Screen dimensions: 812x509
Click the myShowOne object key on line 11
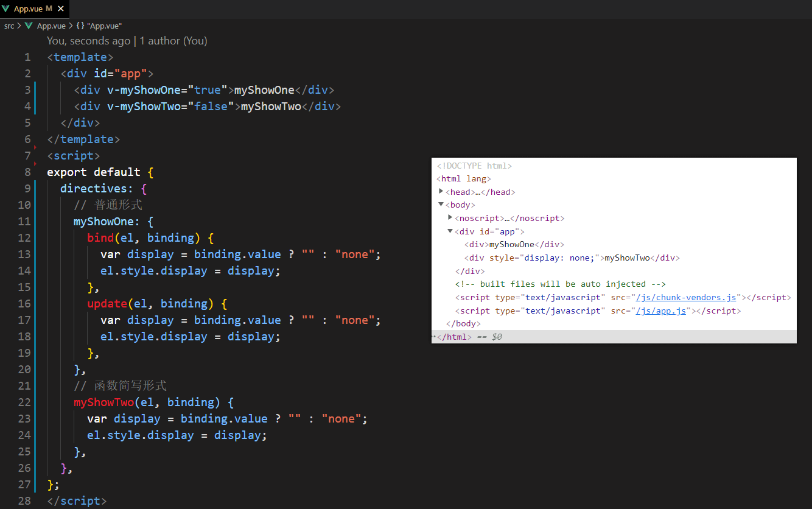103,222
